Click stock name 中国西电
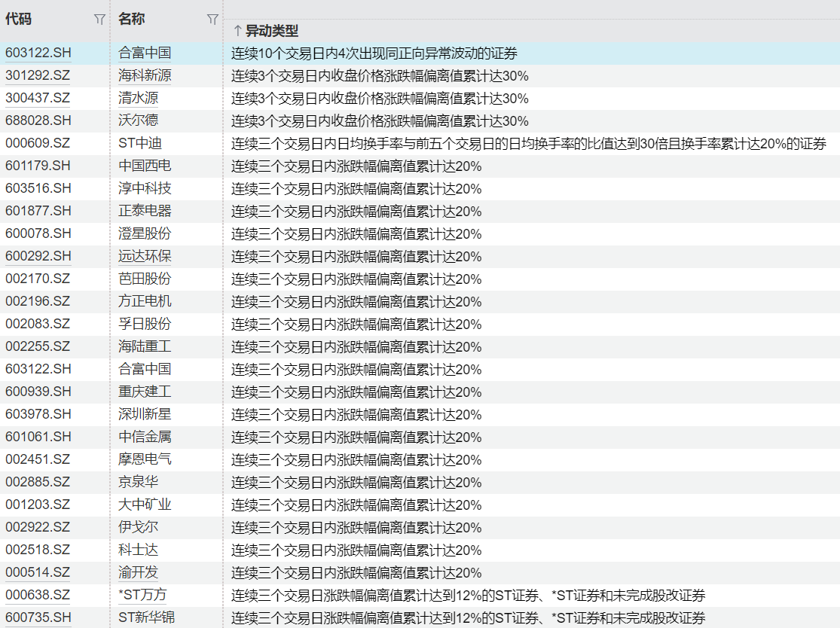The height and width of the screenshot is (628, 840). 145,166
